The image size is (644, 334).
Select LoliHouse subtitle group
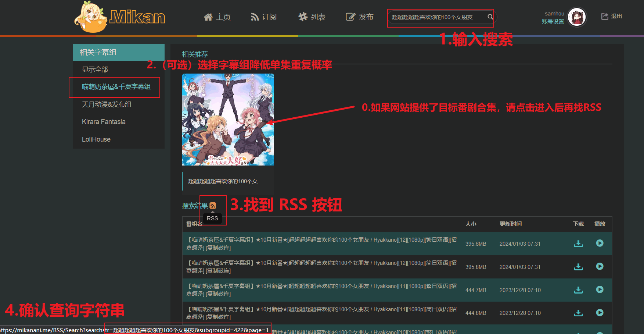[96, 139]
